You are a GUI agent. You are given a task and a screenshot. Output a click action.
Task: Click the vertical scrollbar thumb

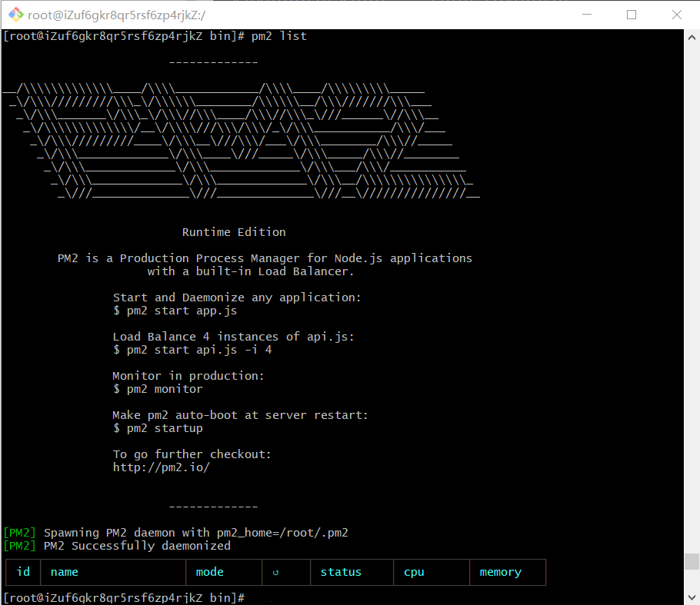tap(692, 561)
